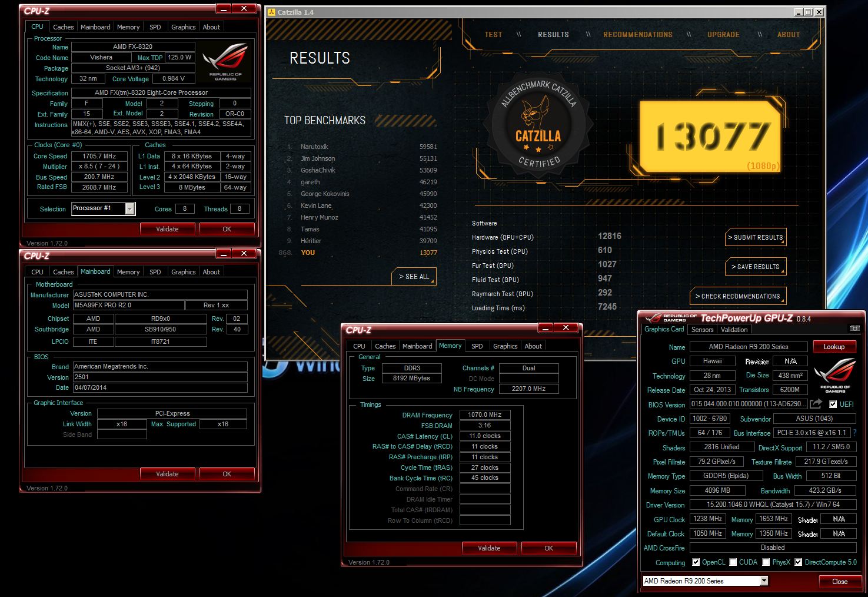The width and height of the screenshot is (868, 597).
Task: Go to TEST section in Catzilla
Action: [493, 35]
